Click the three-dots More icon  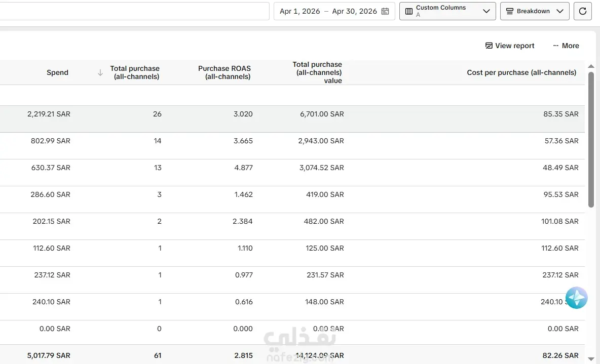pos(555,46)
